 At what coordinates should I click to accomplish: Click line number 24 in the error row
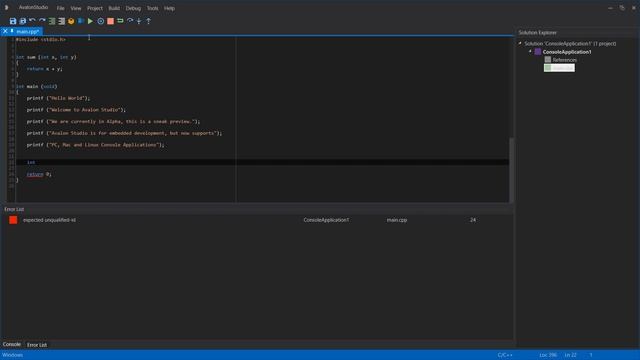point(473,220)
